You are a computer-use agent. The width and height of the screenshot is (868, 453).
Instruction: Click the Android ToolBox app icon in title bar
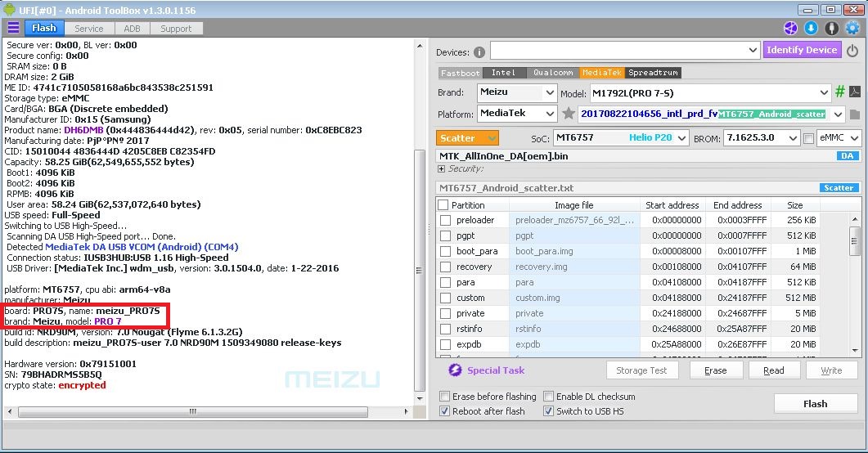point(9,9)
